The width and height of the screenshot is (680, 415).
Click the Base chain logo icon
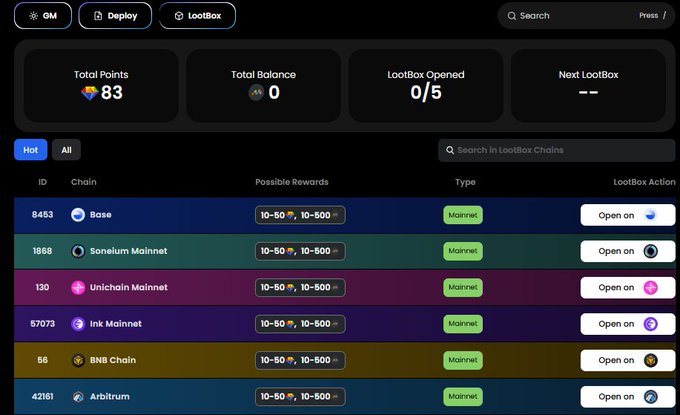tap(78, 215)
